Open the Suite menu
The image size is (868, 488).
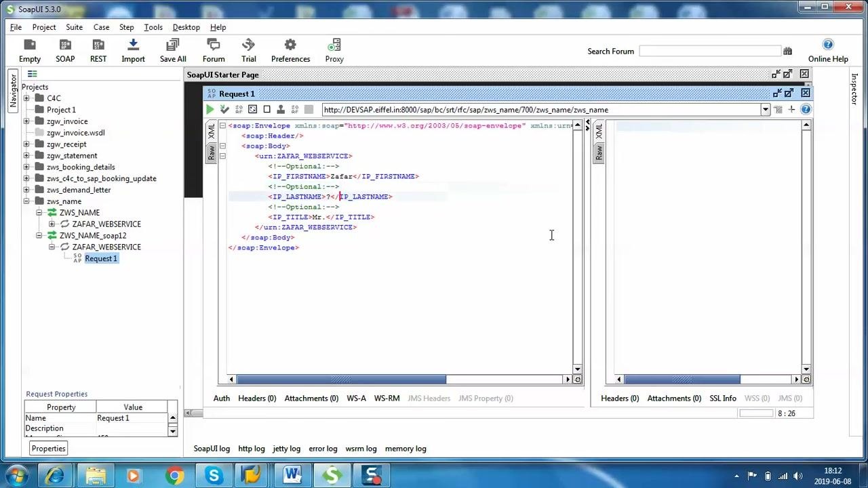pyautogui.click(x=75, y=27)
